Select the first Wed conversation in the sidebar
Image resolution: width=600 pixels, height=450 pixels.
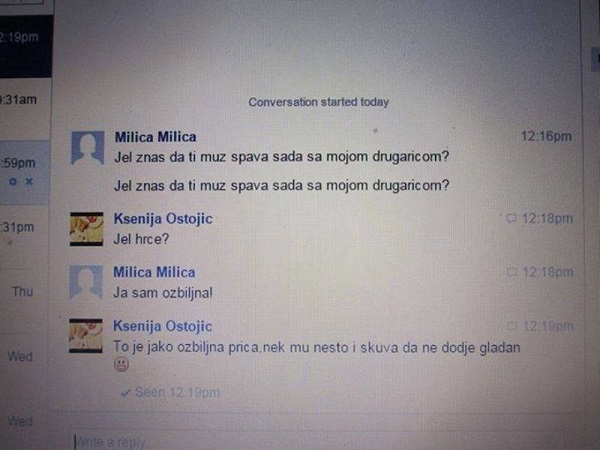click(25, 357)
